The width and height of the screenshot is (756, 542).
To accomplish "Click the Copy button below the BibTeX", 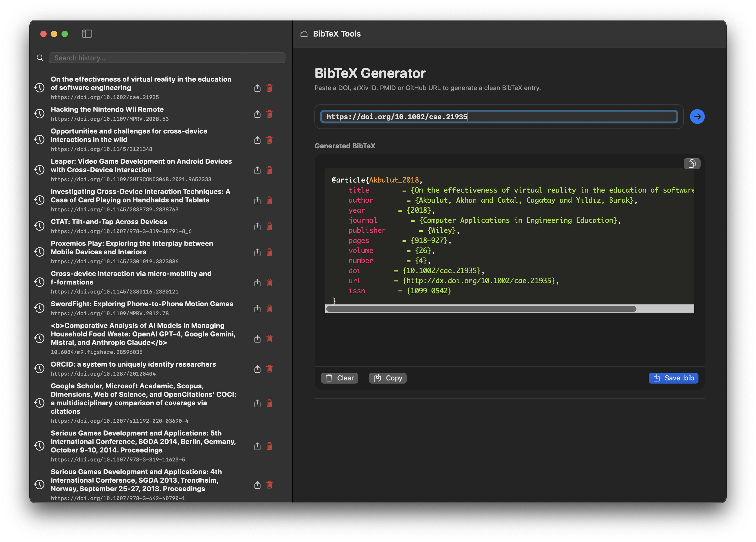I will (x=388, y=378).
